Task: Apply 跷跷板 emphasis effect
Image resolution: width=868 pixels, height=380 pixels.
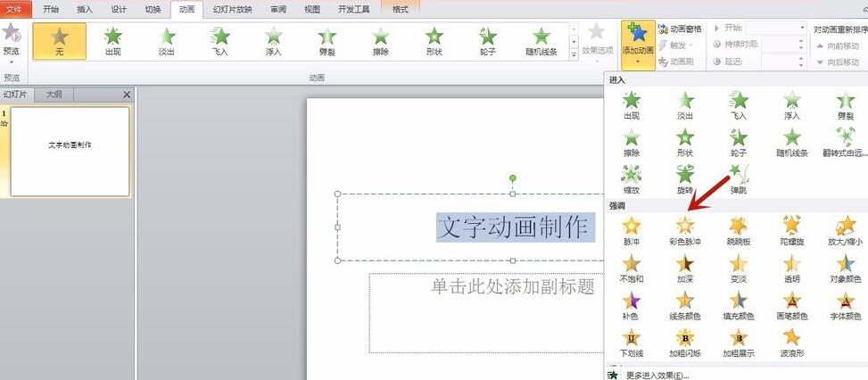Action: tap(739, 231)
